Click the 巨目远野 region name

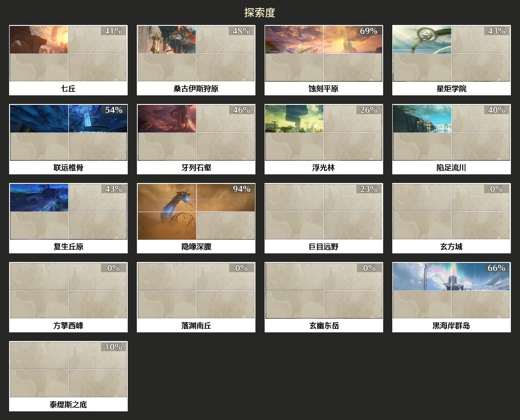(324, 247)
